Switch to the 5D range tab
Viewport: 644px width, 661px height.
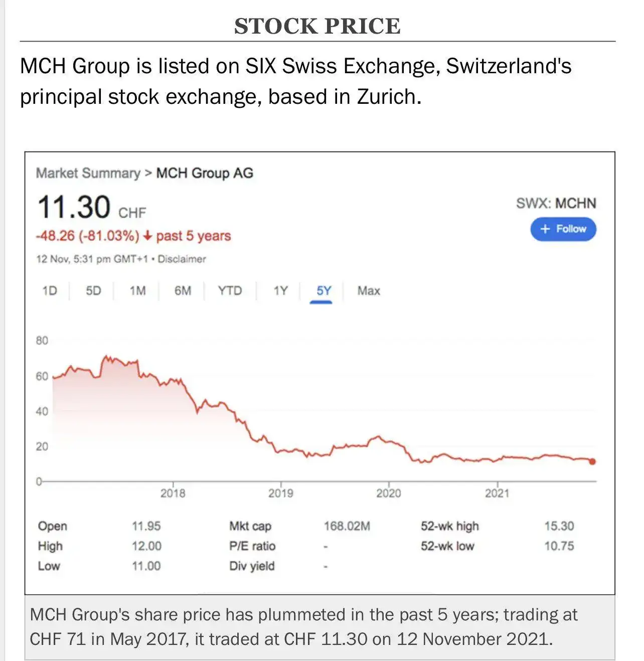click(93, 291)
